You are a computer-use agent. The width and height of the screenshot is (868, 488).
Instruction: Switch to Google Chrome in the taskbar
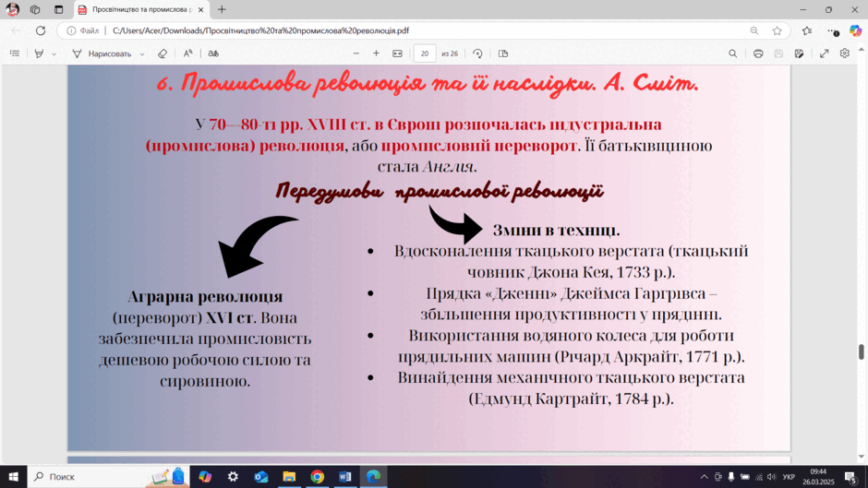click(x=318, y=476)
